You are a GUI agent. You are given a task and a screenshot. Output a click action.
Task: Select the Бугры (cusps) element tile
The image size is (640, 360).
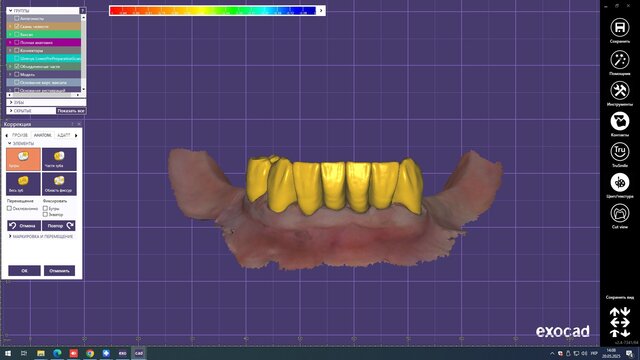click(23, 159)
